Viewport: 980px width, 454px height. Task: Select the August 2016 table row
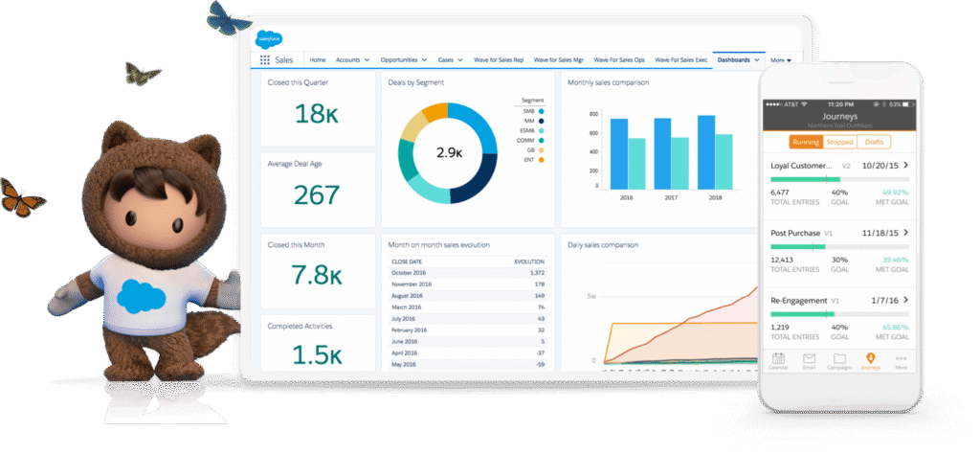pyautogui.click(x=467, y=295)
